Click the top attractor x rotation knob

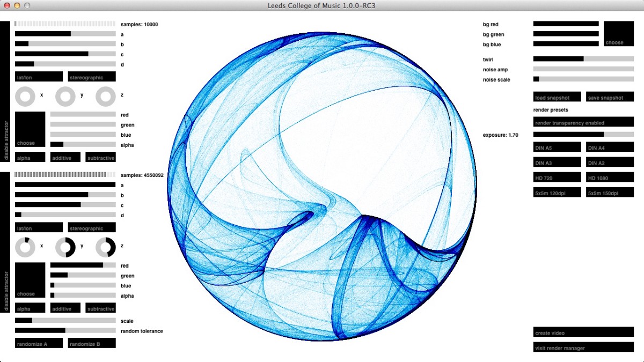coord(25,97)
